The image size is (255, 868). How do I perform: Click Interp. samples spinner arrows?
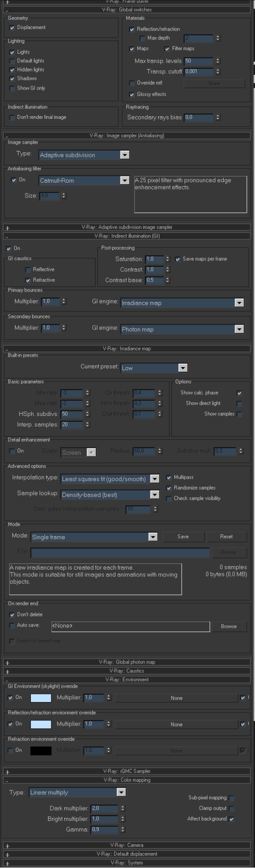(x=88, y=425)
